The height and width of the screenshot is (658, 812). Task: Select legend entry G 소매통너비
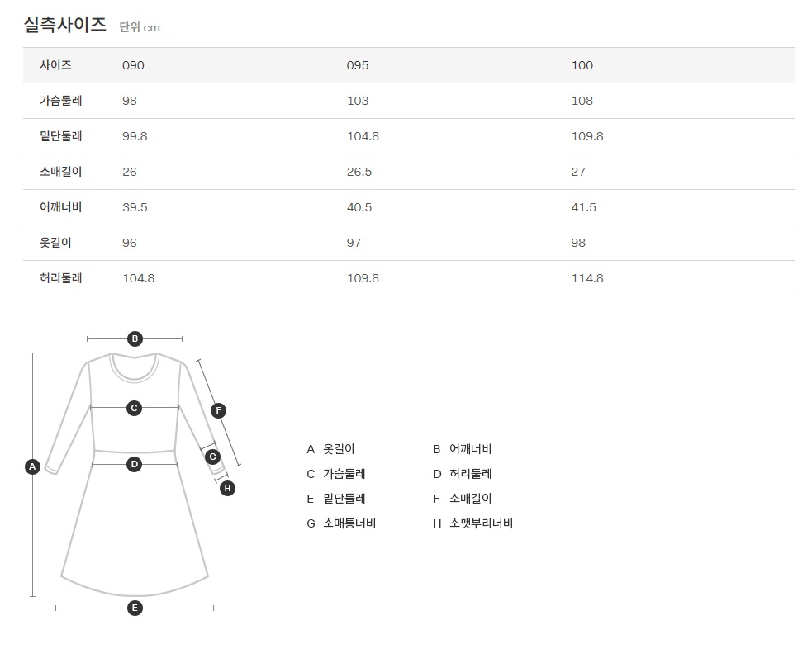341,523
